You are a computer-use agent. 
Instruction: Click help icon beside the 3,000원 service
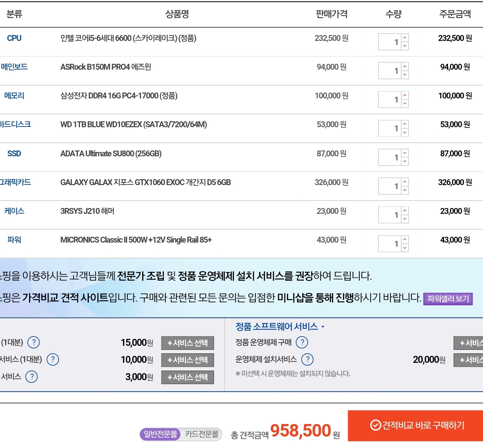(x=32, y=377)
